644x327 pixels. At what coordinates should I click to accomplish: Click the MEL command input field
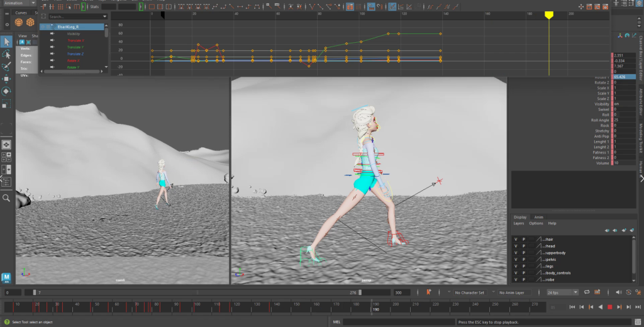pos(398,322)
